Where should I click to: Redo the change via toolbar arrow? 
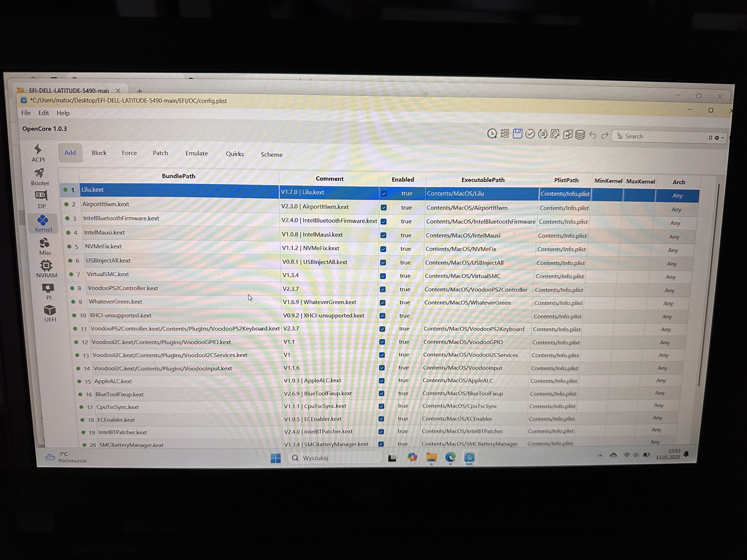(x=605, y=135)
